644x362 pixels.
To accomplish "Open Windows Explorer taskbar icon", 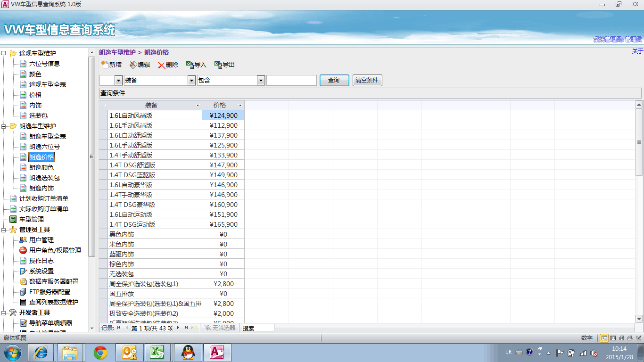I will coord(70,352).
